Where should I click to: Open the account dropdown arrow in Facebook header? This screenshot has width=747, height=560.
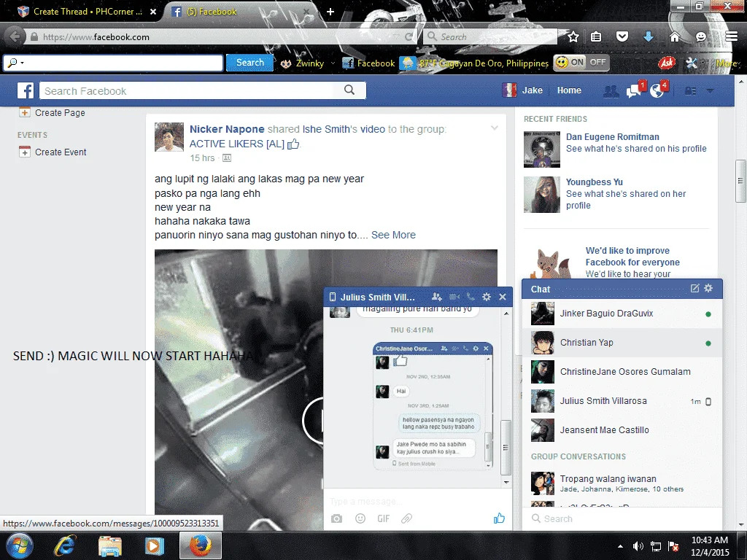[710, 91]
